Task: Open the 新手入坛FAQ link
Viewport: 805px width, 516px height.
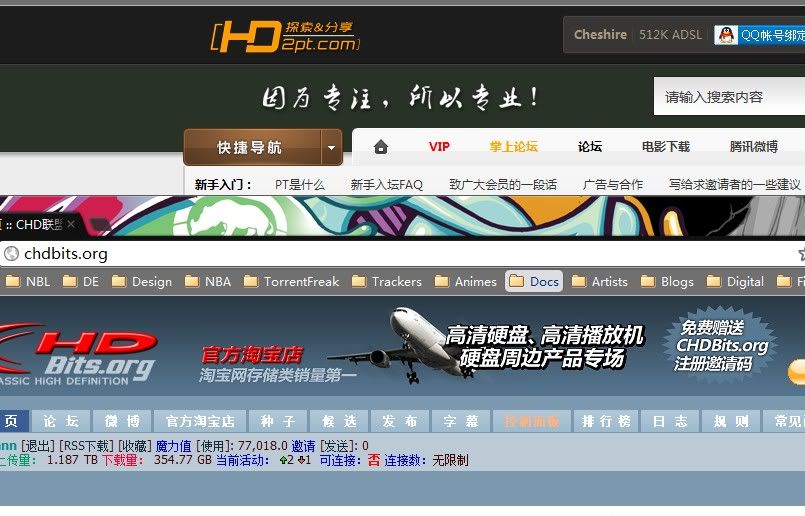Action: point(387,184)
